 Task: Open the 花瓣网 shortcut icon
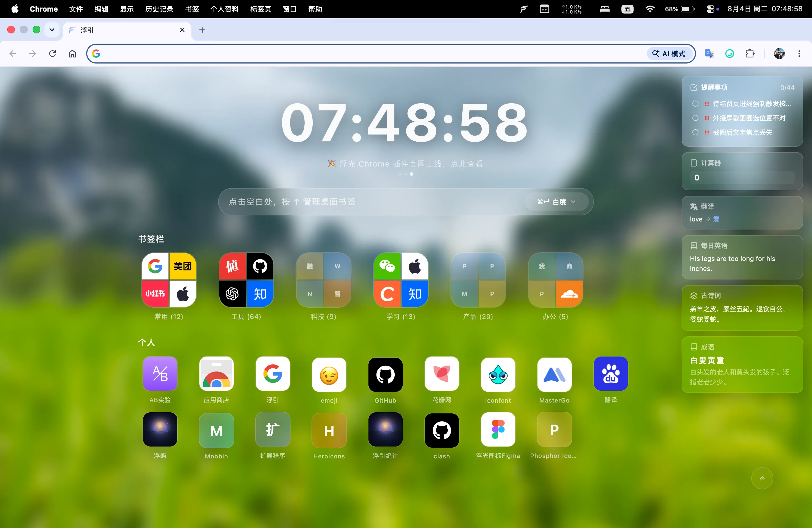point(441,374)
